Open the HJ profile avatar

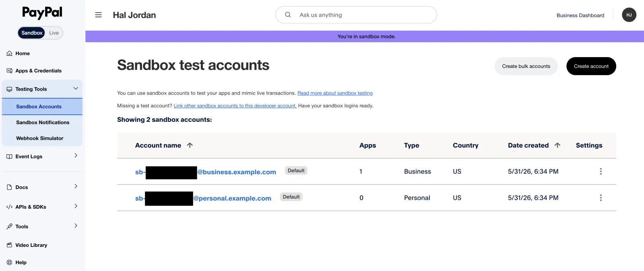(629, 15)
